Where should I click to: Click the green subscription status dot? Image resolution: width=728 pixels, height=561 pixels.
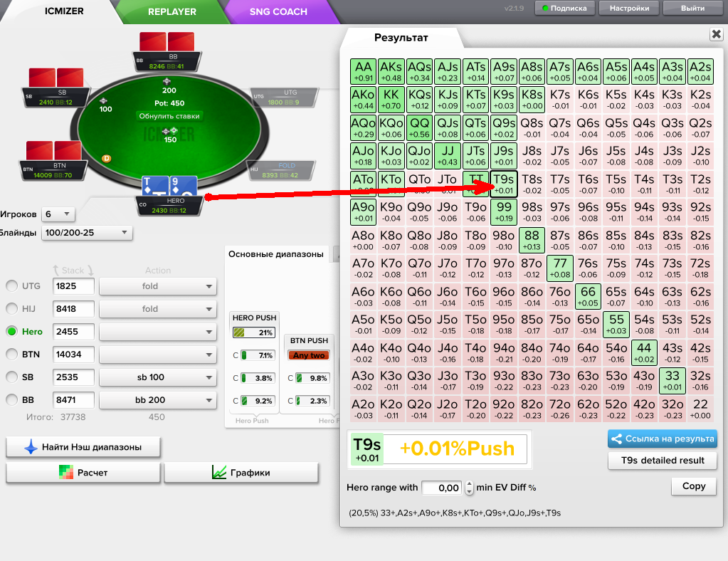coord(545,8)
